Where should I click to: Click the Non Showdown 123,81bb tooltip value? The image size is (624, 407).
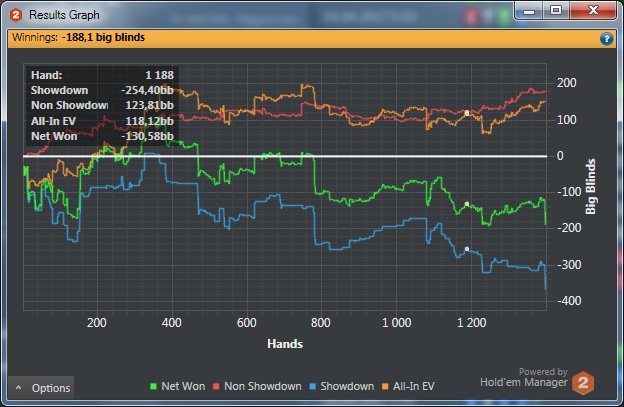click(150, 105)
